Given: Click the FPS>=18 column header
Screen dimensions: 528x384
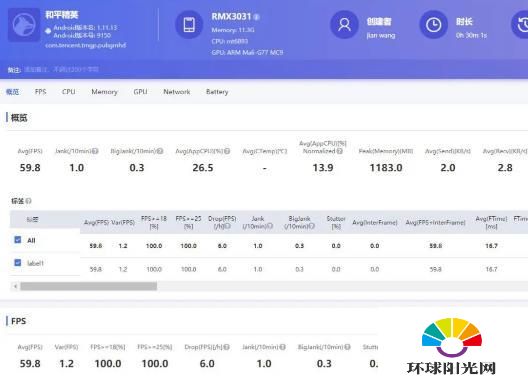Looking at the screenshot, I should pos(154,222).
